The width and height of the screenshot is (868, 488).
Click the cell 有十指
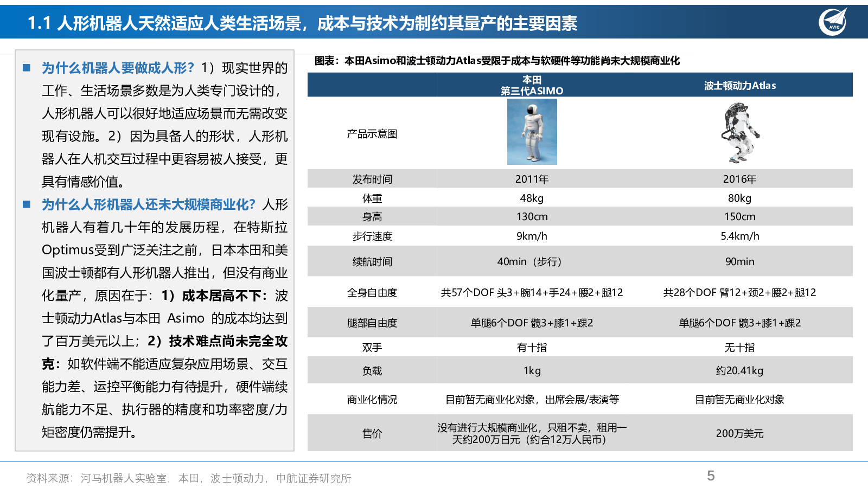pos(532,347)
